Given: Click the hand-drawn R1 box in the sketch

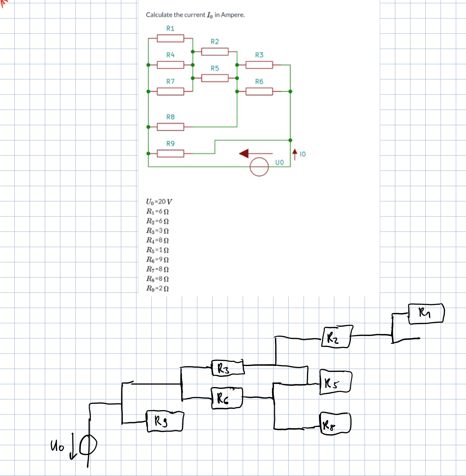Looking at the screenshot, I should pos(426,313).
